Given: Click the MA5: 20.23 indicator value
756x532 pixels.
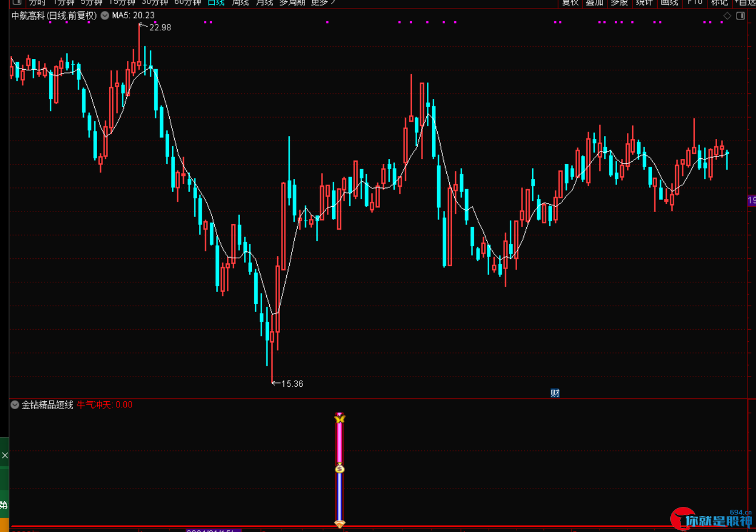Looking at the screenshot, I should [134, 15].
